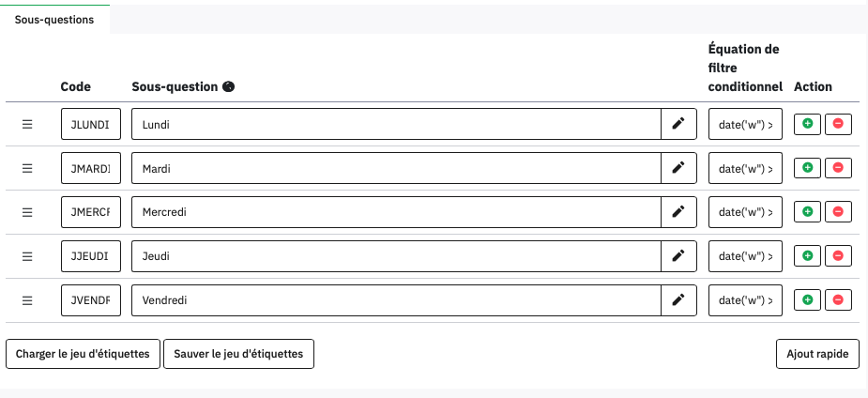Click the Mardi subquestion text field
This screenshot has height=398, width=868.
[x=396, y=168]
